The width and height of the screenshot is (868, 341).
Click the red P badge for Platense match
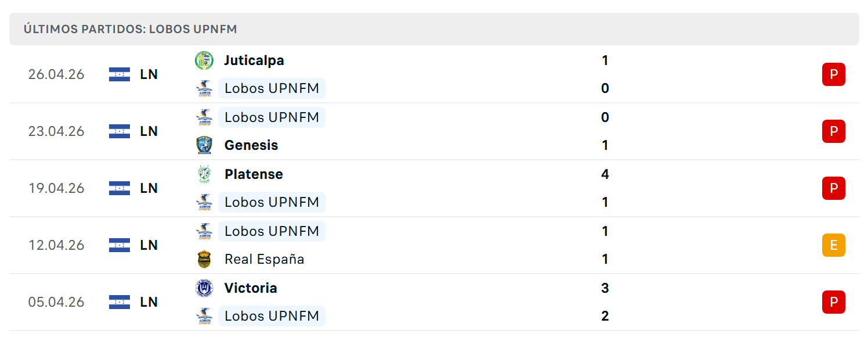pyautogui.click(x=834, y=188)
